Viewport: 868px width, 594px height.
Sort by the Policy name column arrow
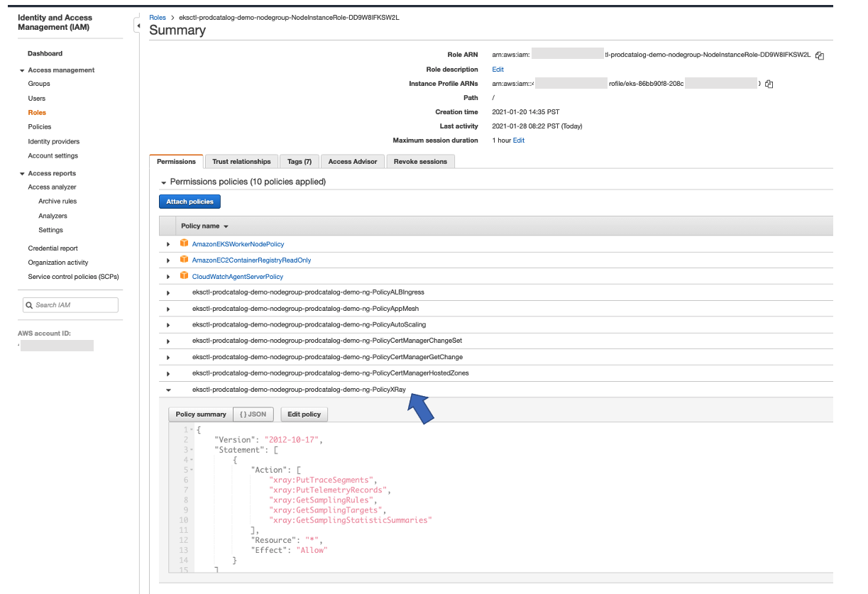pyautogui.click(x=226, y=226)
